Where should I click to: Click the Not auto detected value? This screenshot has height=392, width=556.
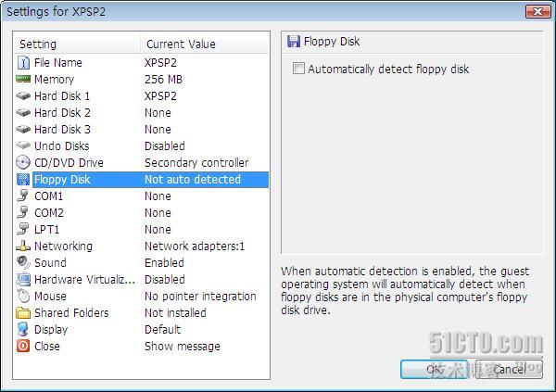(x=193, y=180)
